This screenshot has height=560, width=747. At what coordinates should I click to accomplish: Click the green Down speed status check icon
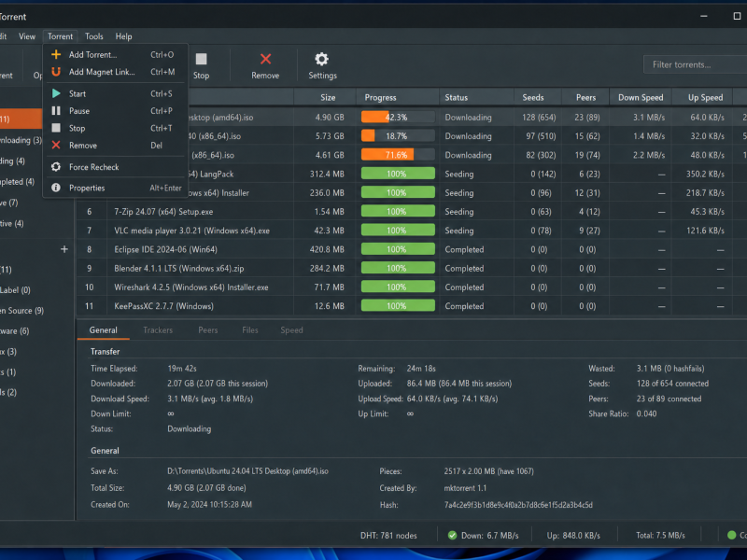452,535
